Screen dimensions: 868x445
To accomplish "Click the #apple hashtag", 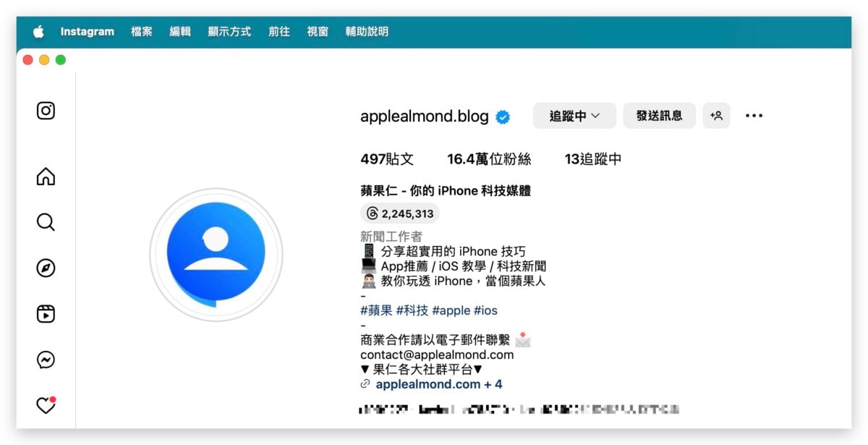I will pyautogui.click(x=451, y=310).
